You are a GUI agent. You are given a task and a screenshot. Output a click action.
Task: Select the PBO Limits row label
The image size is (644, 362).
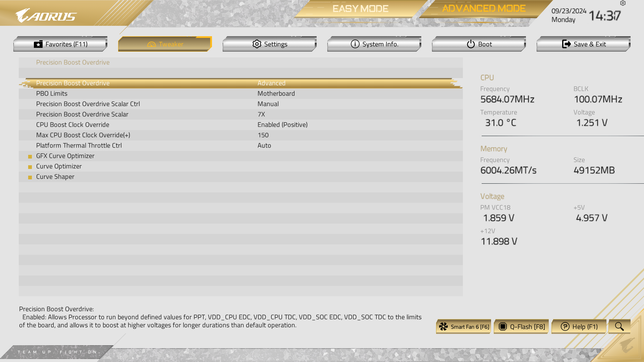[x=52, y=94]
